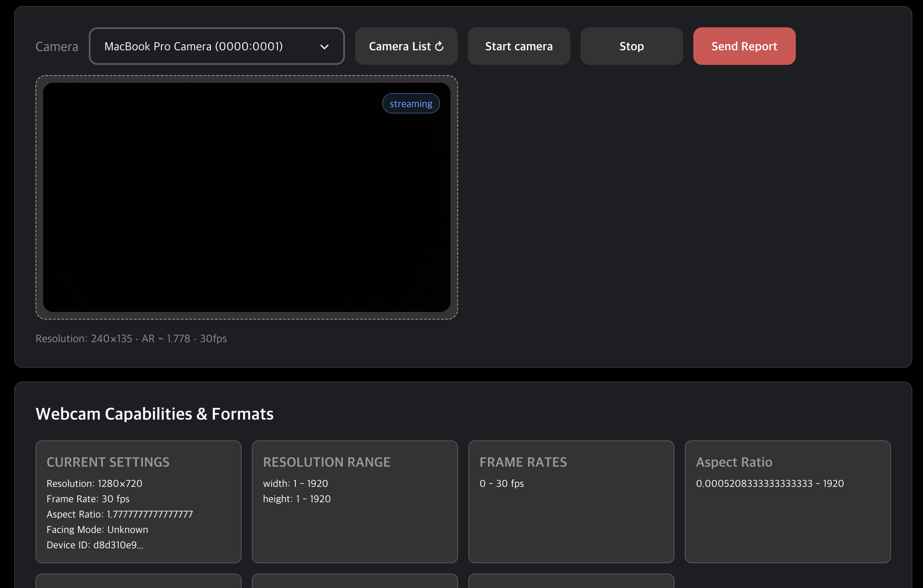Click the Facing Mode entry showing Unknown
This screenshot has height=588, width=923.
point(97,530)
